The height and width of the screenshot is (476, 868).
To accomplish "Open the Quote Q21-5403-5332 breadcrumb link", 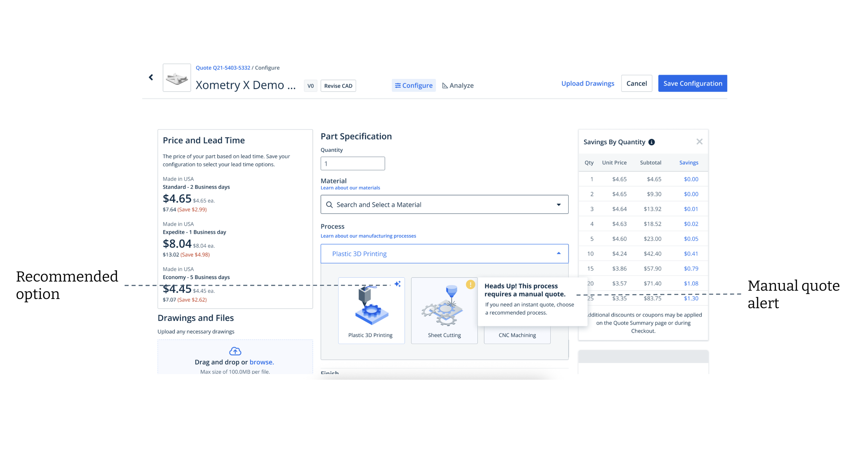I will [223, 68].
